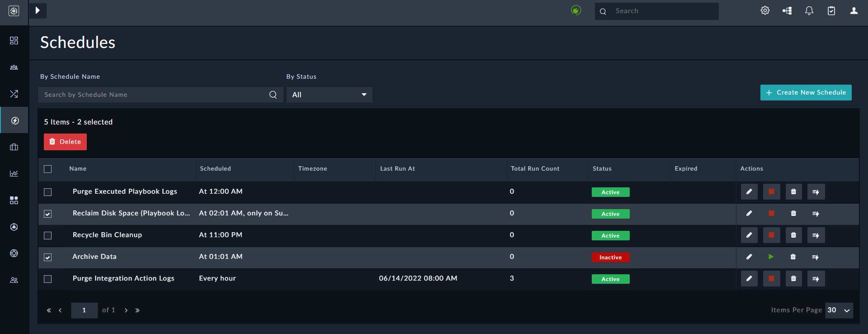Click the app logo icon
This screenshot has height=334, width=868.
coord(14,11)
